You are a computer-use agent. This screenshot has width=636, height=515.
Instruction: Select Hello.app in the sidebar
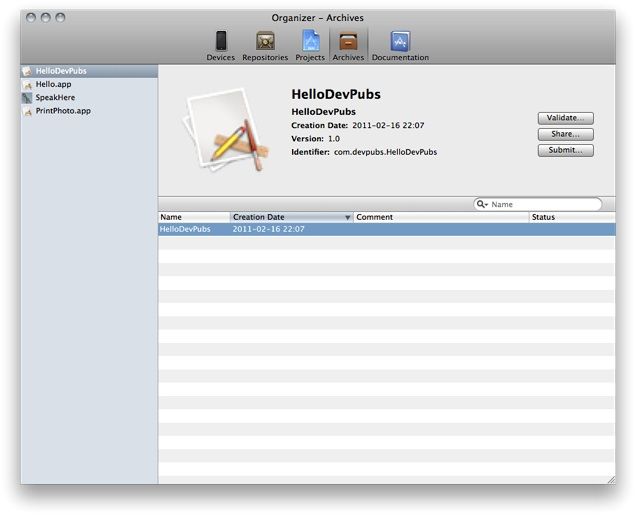pyautogui.click(x=89, y=84)
